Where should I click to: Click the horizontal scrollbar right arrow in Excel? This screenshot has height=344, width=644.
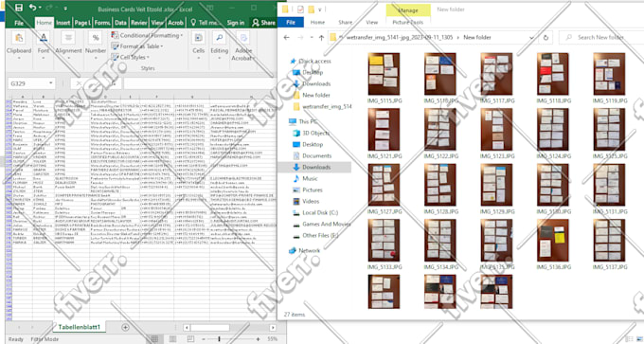tap(273, 328)
